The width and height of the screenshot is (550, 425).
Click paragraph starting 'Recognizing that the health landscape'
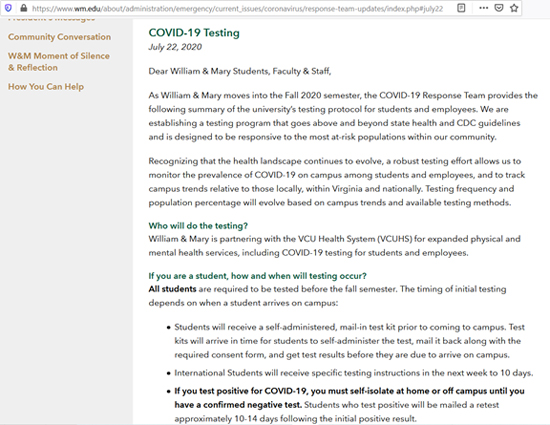pos(337,182)
